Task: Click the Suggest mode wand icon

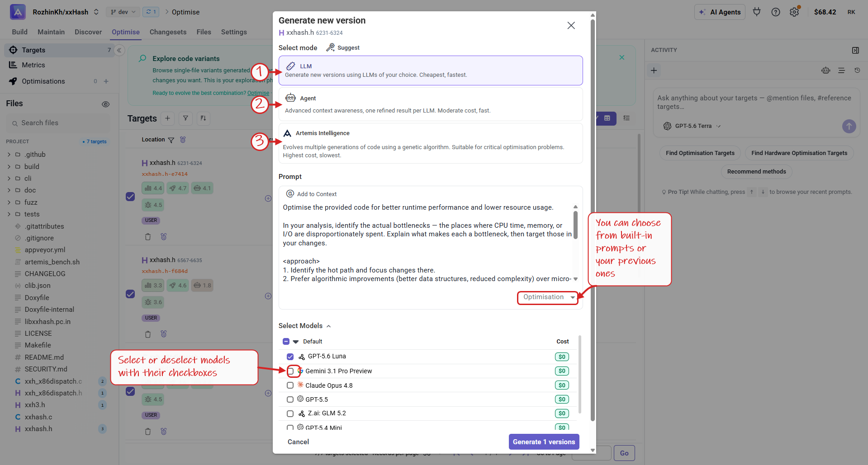Action: (x=331, y=47)
